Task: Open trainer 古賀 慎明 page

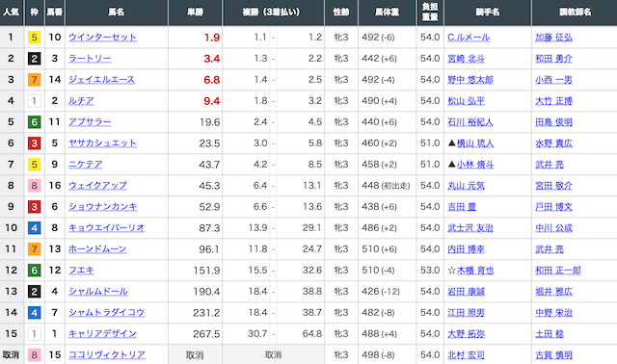Action: click(x=553, y=355)
